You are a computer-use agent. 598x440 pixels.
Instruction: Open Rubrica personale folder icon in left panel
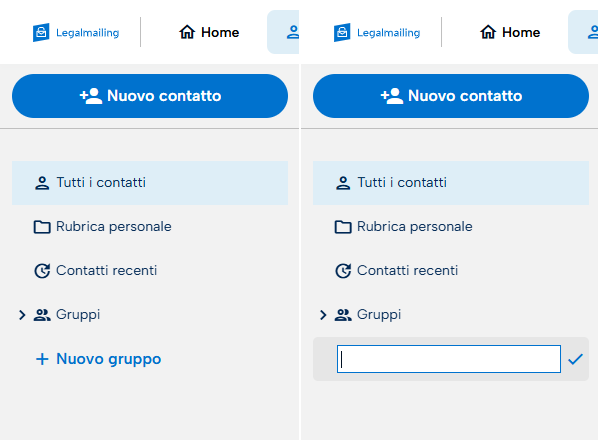pos(42,227)
